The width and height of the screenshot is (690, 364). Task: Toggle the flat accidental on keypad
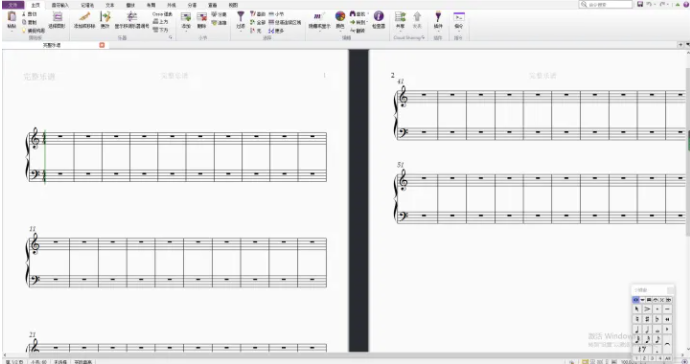point(657,319)
